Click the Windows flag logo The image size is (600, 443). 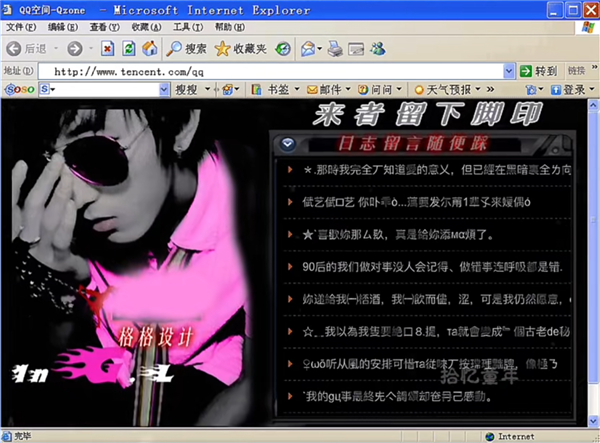pos(588,28)
